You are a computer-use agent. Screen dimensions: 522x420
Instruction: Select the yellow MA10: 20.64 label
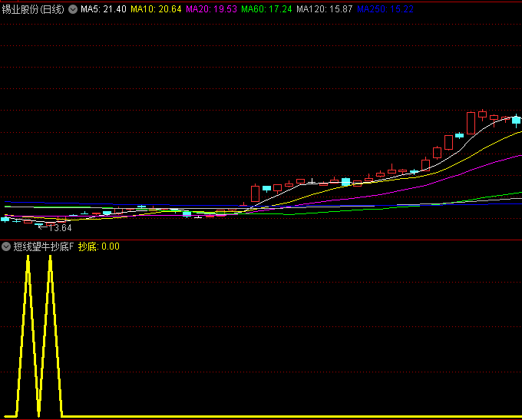(156, 9)
